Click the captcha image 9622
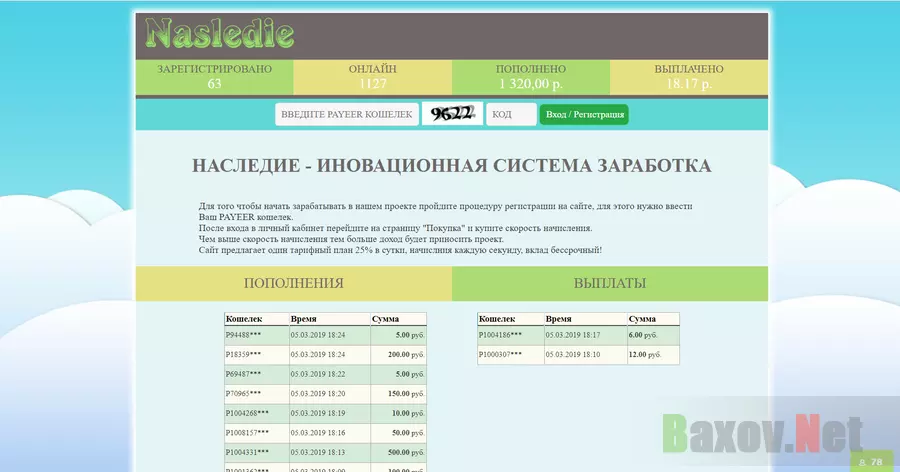Screen dimensions: 900x472 point(452,114)
